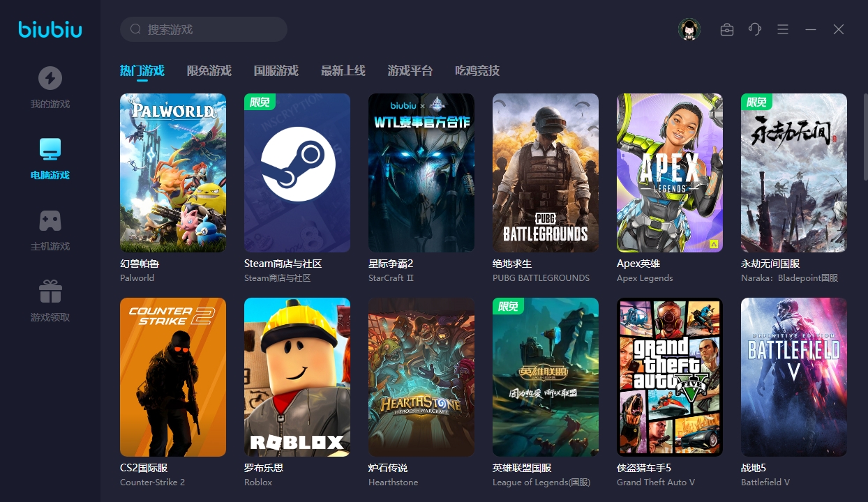The image size is (868, 502).
Task: Click the Apex英雄 title
Action: tap(638, 264)
